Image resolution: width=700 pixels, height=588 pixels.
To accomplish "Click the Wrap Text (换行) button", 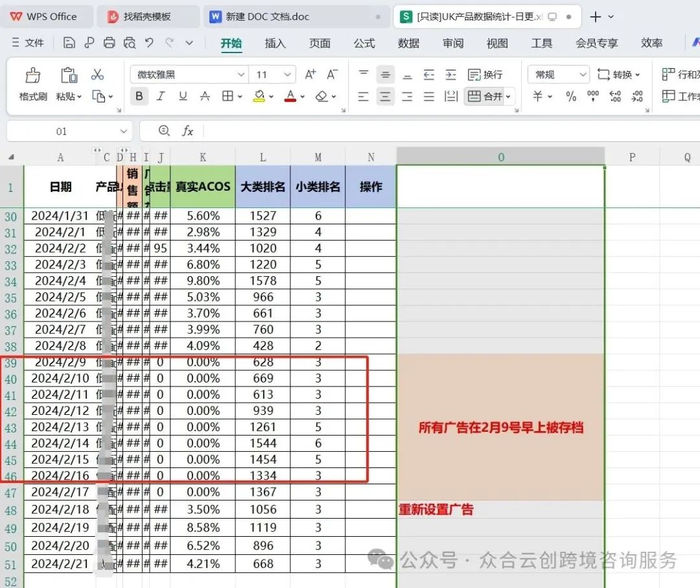I will click(485, 75).
